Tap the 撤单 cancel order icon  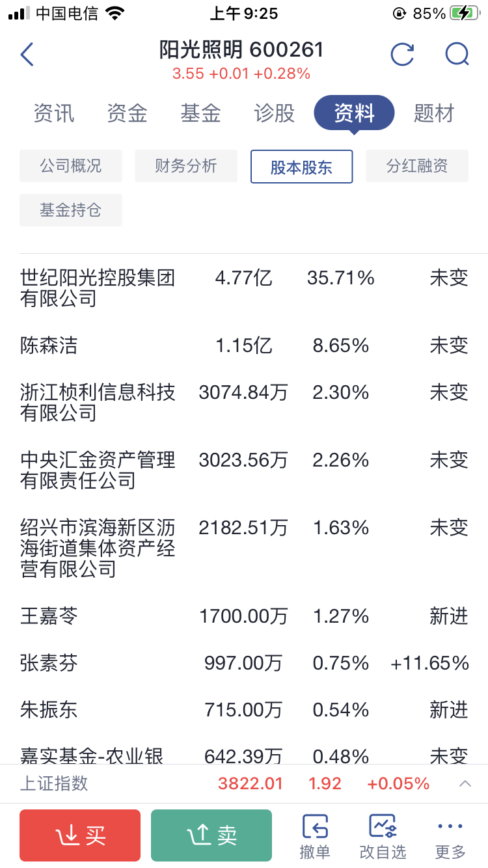[x=315, y=836]
